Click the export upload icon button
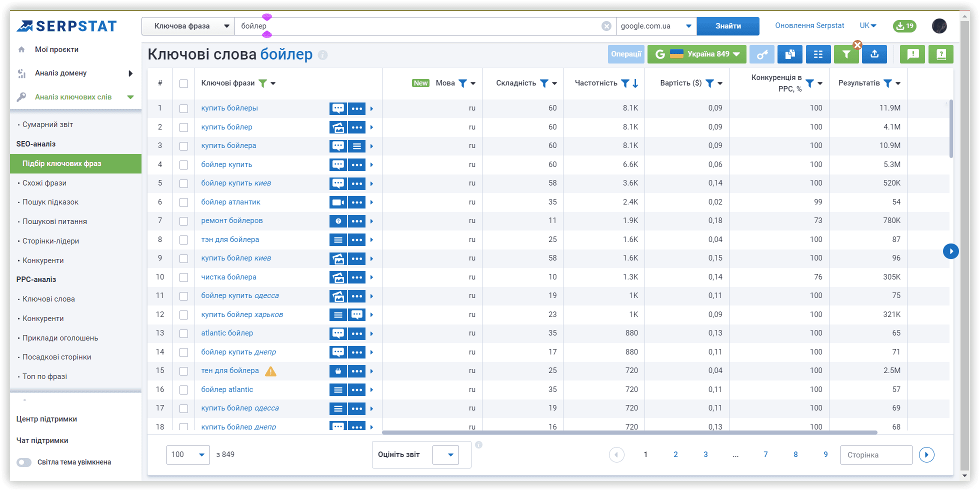980x491 pixels. click(874, 54)
